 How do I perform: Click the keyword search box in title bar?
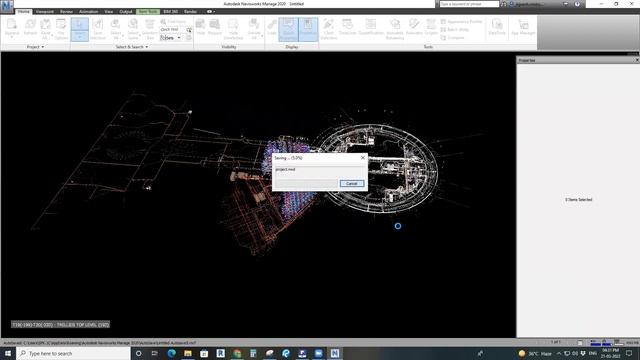point(469,4)
